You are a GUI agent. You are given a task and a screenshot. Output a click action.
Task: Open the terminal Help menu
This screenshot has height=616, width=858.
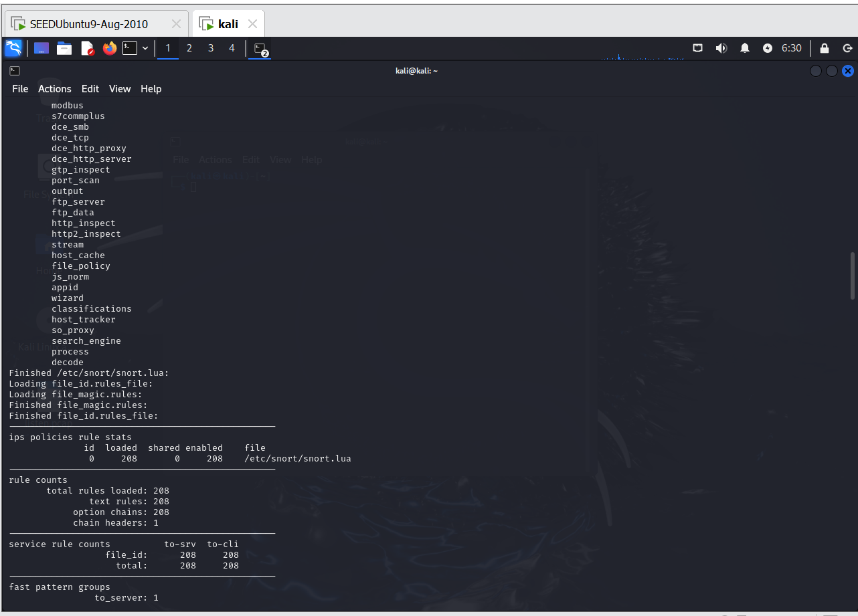(151, 89)
